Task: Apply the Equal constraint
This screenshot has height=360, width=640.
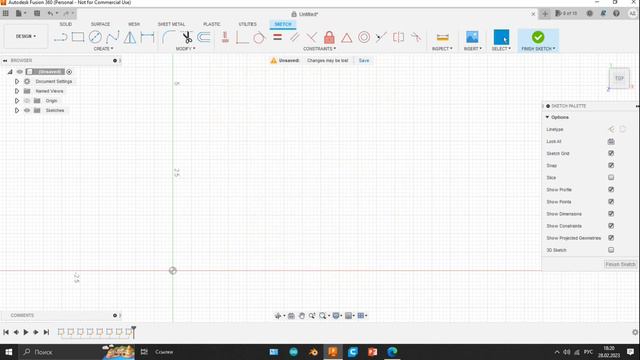Action: click(x=278, y=37)
